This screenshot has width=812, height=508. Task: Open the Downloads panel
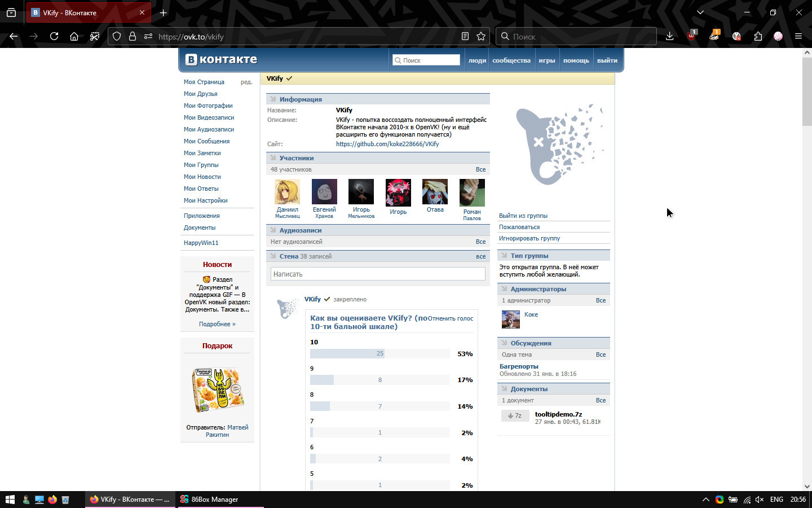coord(670,37)
